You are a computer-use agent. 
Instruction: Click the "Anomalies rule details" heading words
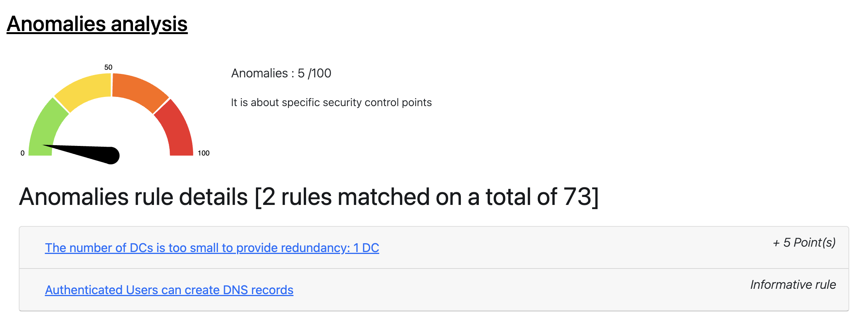tap(133, 197)
